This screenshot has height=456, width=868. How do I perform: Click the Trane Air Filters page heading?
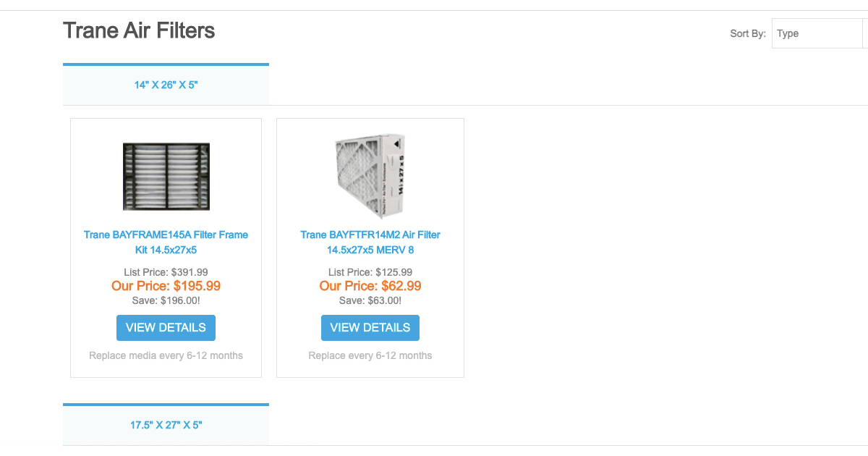(x=139, y=30)
